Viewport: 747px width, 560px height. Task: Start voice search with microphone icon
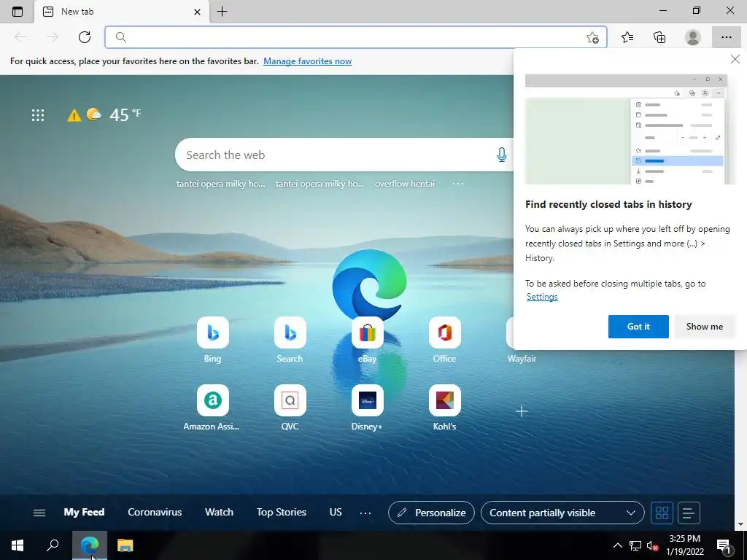[501, 155]
